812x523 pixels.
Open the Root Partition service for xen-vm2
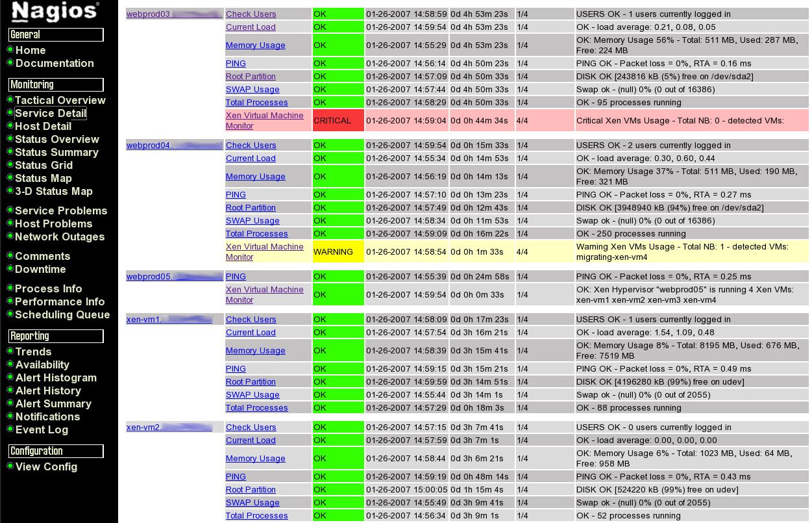(x=251, y=490)
